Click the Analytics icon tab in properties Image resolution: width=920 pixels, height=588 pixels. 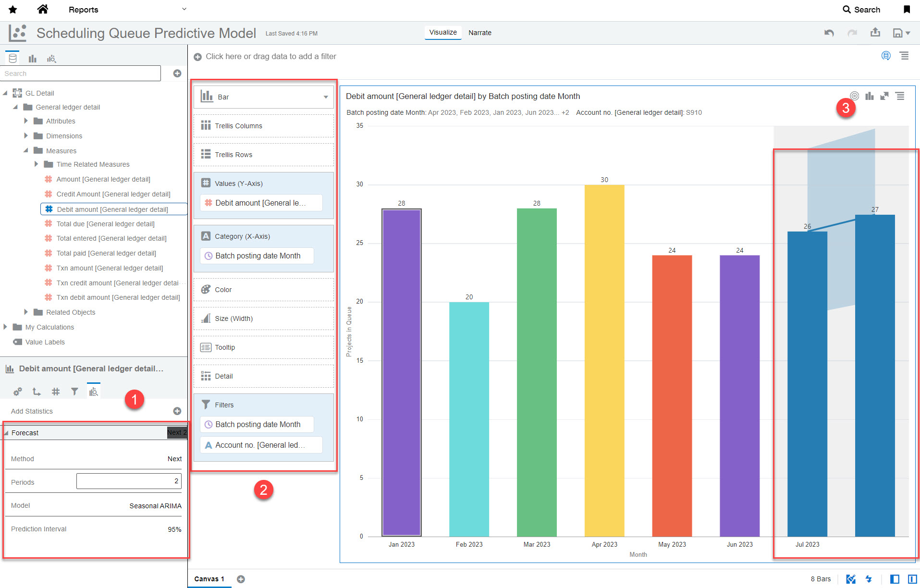[93, 392]
